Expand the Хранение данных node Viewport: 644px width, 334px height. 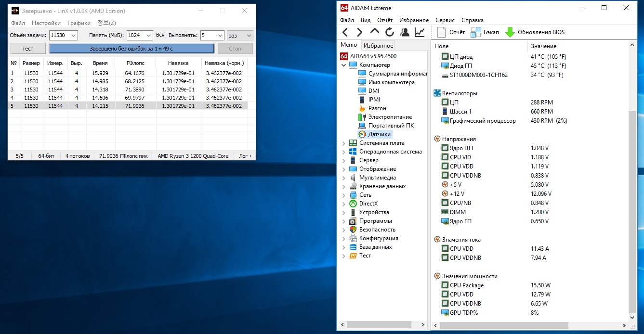[343, 186]
